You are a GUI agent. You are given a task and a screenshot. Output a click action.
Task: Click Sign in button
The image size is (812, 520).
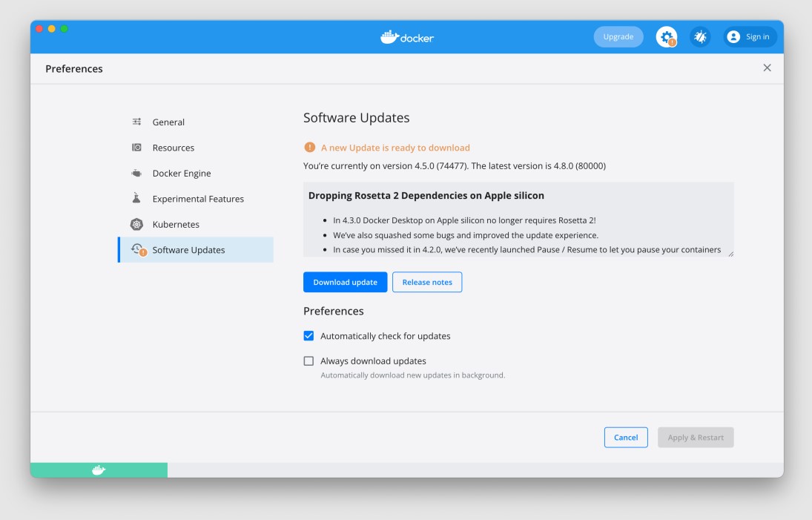tap(750, 37)
